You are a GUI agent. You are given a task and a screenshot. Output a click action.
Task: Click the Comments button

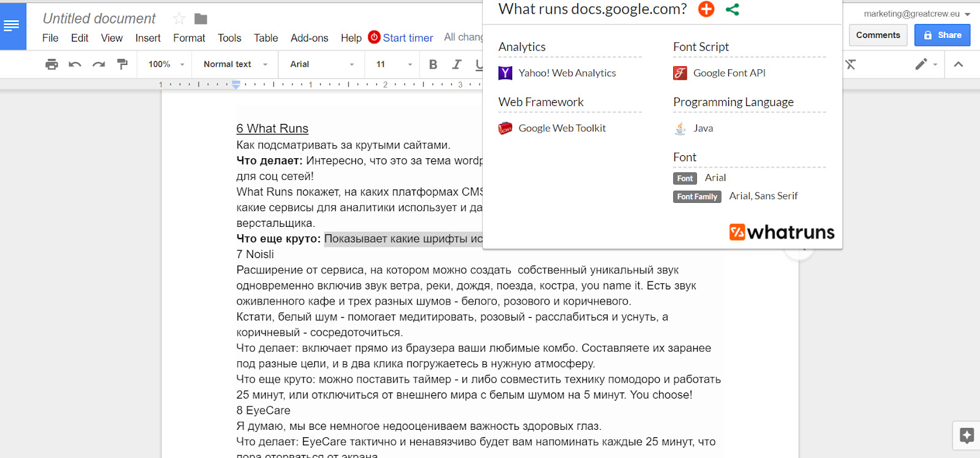(x=878, y=35)
